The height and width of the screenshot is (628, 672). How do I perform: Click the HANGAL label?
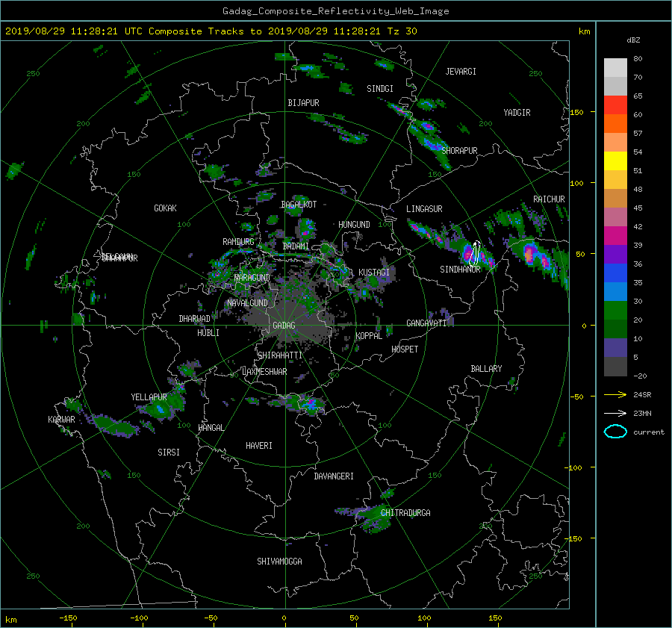211,428
